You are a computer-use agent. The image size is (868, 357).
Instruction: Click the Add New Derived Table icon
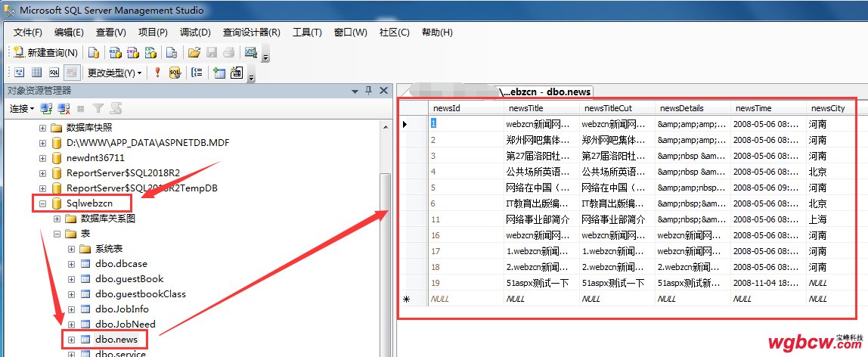[237, 73]
